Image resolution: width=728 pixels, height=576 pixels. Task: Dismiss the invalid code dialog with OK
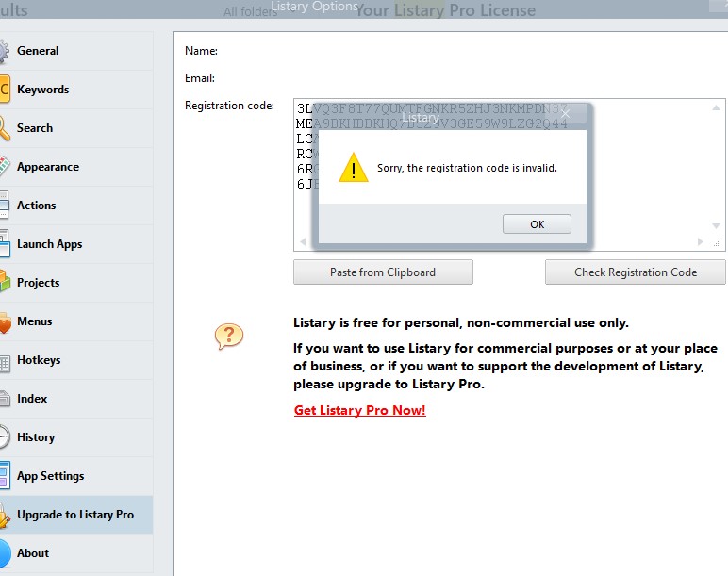(537, 224)
